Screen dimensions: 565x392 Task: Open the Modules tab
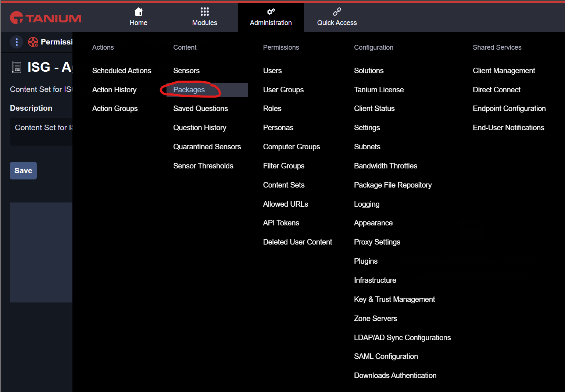point(205,18)
